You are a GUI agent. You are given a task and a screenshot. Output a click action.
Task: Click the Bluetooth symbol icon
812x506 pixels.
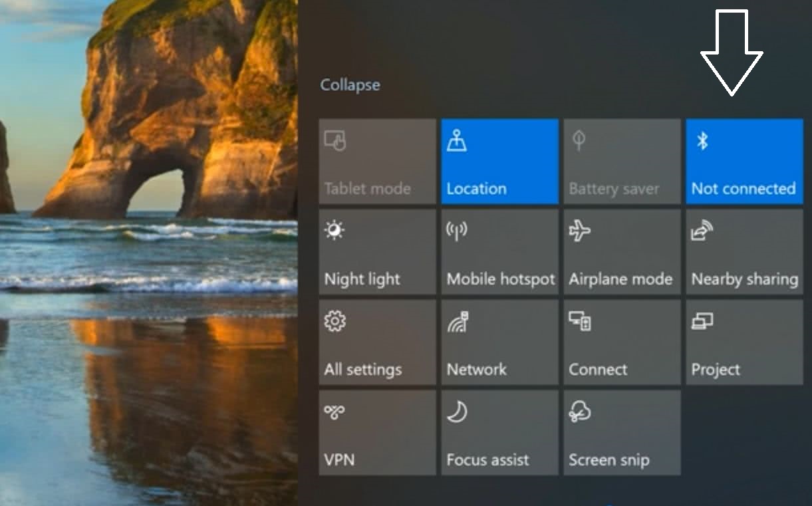coord(702,141)
